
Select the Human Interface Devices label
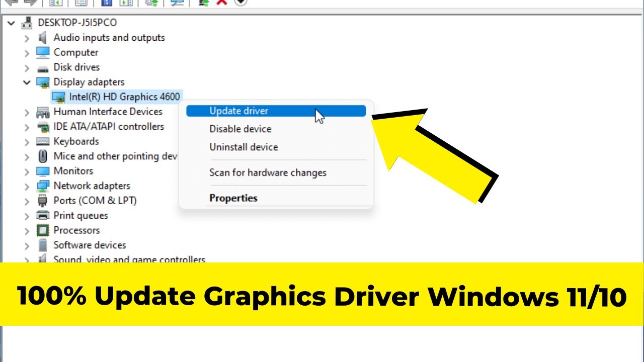point(108,112)
